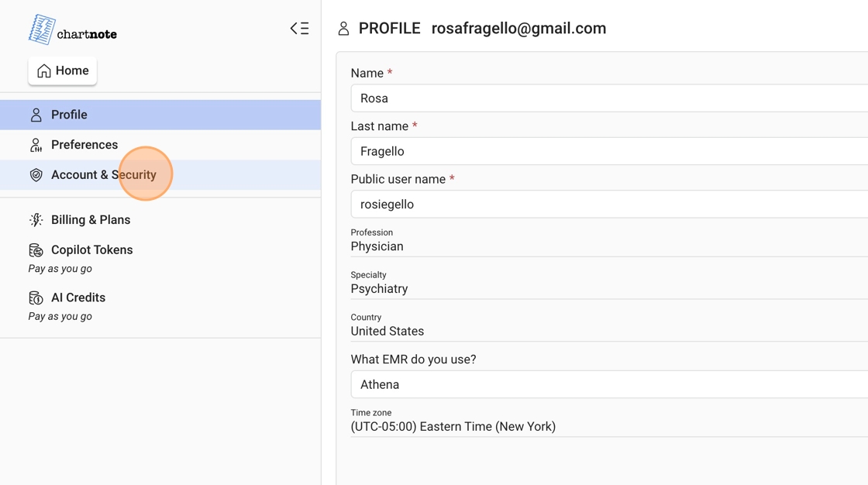Click the person icon beside PROFILE heading
This screenshot has height=485, width=868.
click(343, 29)
